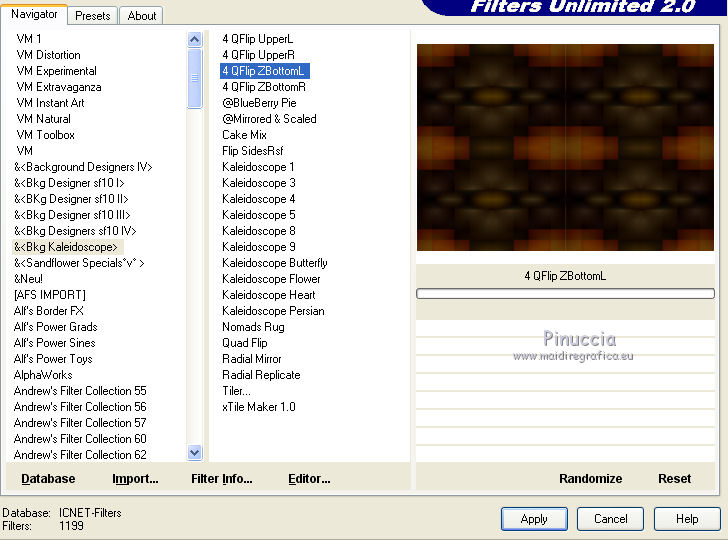Click the empty parameter slider bar
The image size is (728, 540).
click(x=565, y=293)
